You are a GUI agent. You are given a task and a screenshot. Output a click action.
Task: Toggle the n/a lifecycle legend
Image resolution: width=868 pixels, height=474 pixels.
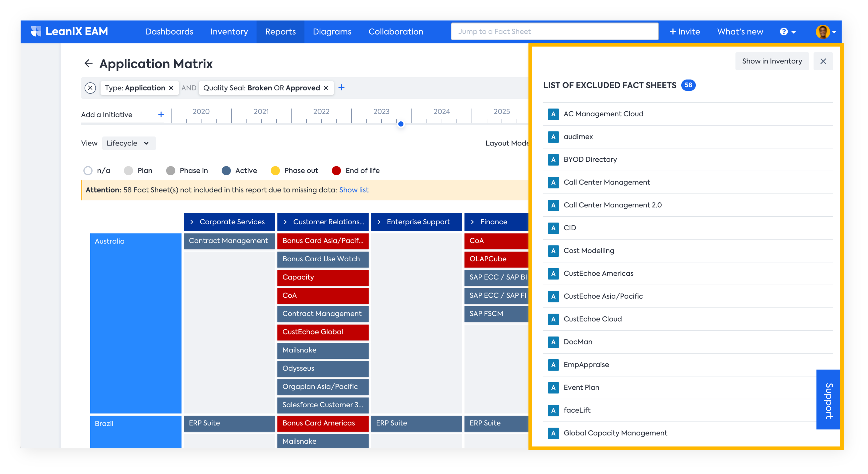tap(97, 171)
